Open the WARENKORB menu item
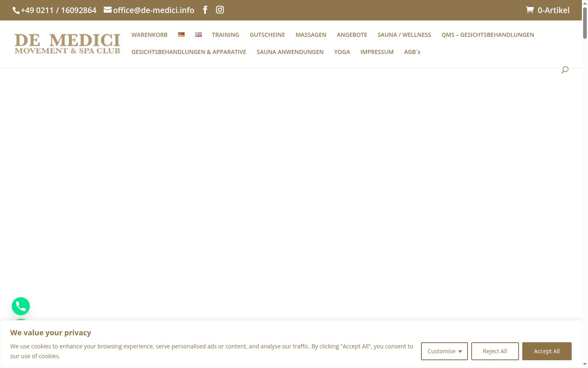 (149, 35)
